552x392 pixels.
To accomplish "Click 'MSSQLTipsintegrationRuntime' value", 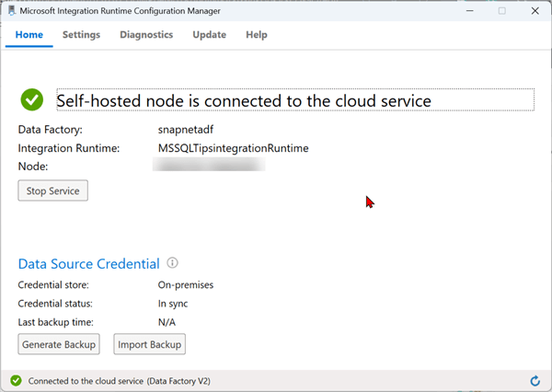I will 234,148.
